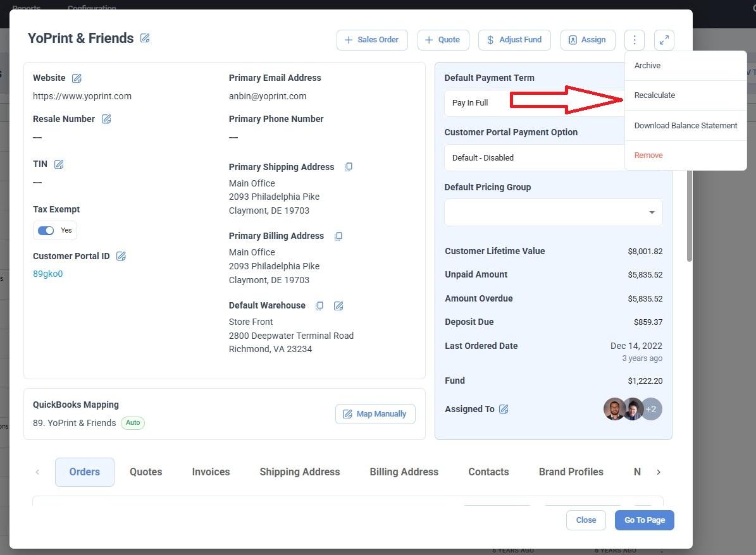Select Recalculate from the menu
The width and height of the screenshot is (756, 555).
coord(655,95)
